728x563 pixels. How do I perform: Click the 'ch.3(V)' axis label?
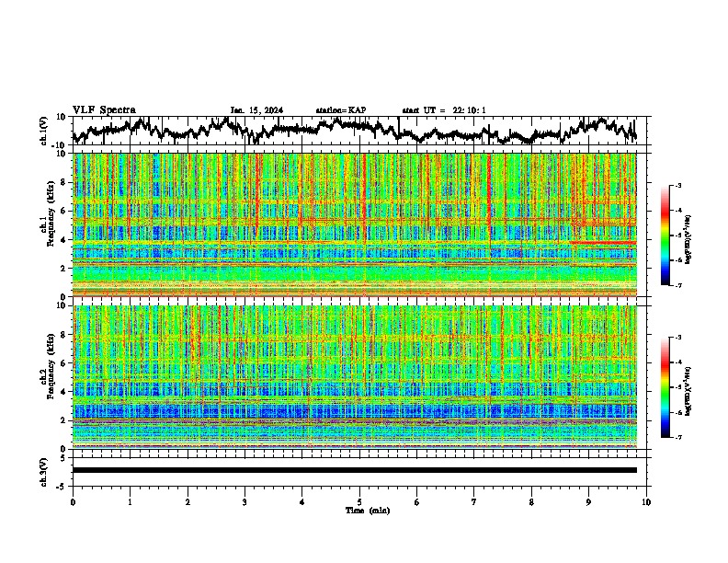tap(44, 472)
